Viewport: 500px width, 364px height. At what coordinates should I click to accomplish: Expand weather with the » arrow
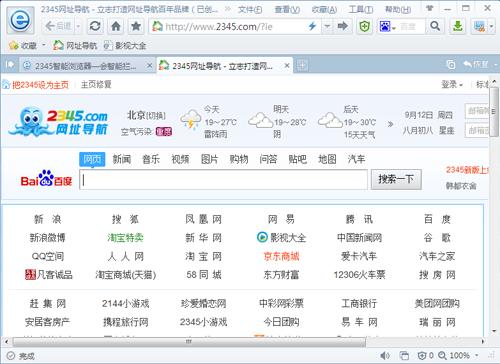coord(390,124)
